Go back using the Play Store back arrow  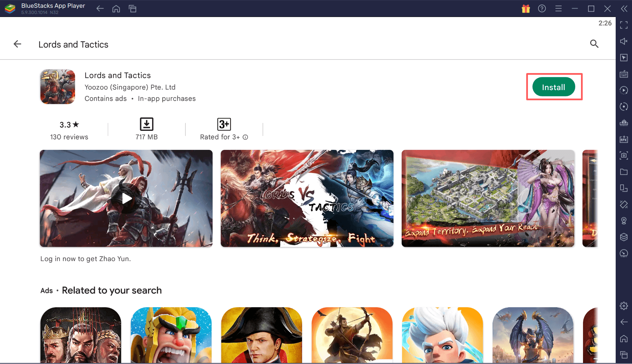(x=17, y=44)
